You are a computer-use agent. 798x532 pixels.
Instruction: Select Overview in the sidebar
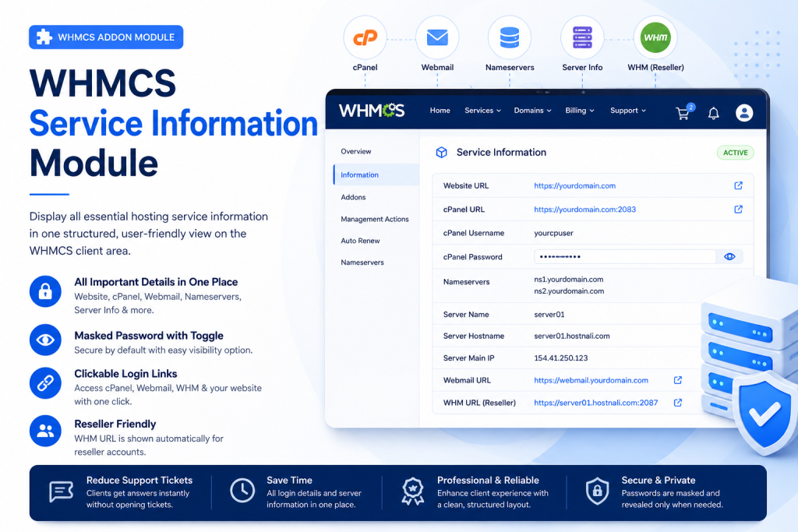(355, 151)
